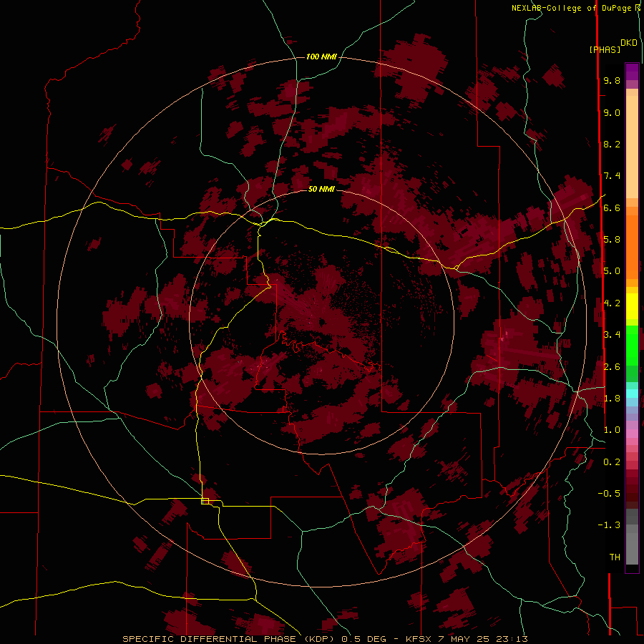Click the 1.8 value on color scale
This screenshot has height=644, width=644.
click(x=612, y=399)
